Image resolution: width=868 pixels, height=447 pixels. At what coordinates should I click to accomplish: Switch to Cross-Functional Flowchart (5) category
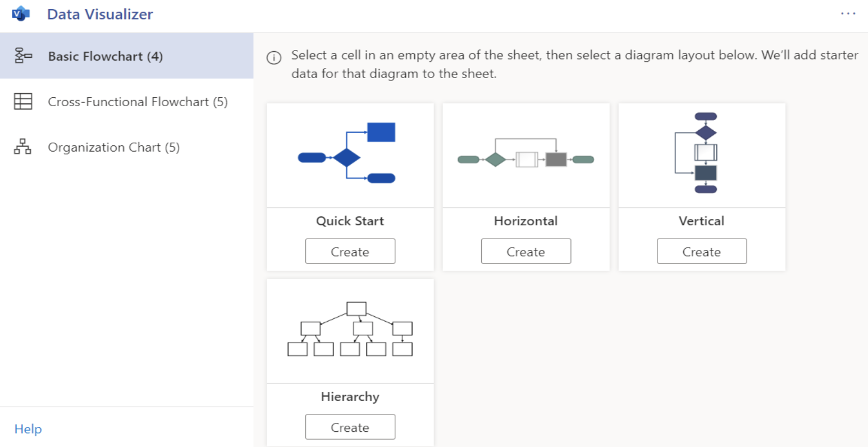[138, 102]
